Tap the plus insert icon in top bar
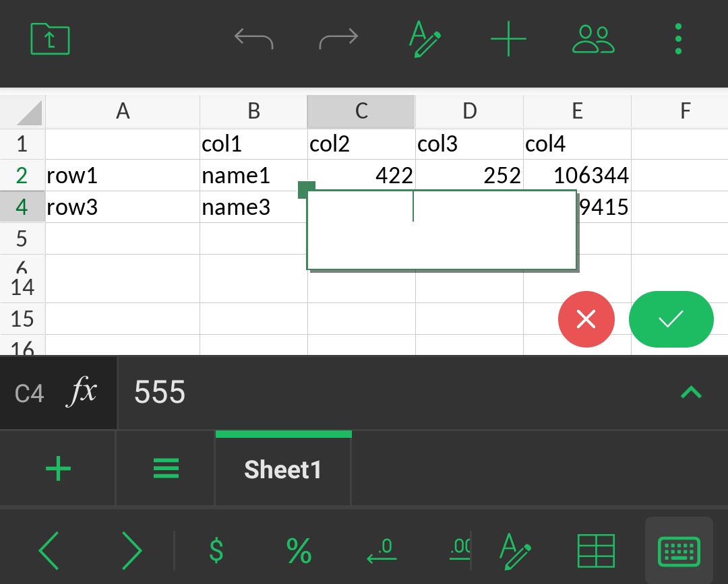Viewport: 728px width, 584px height. [508, 39]
